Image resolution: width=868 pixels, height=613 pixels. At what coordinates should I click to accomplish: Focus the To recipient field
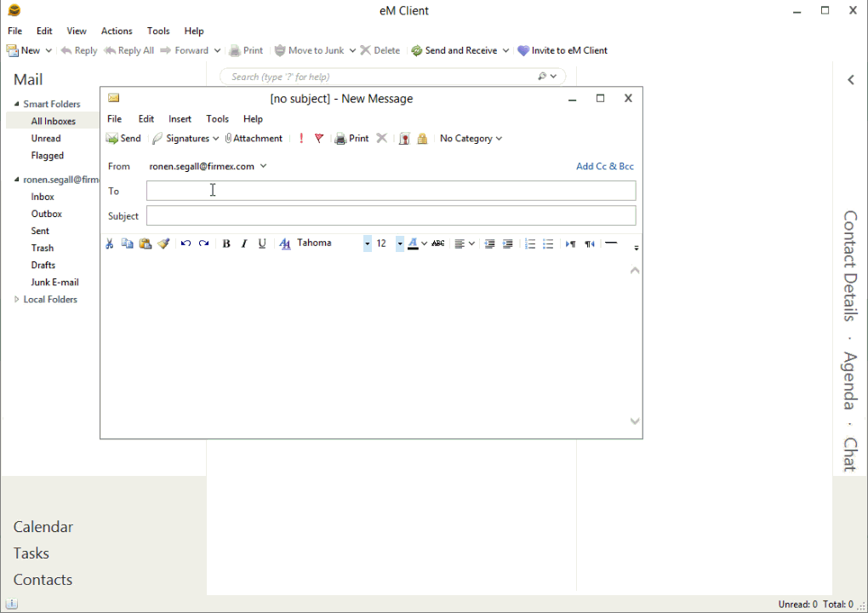[391, 191]
